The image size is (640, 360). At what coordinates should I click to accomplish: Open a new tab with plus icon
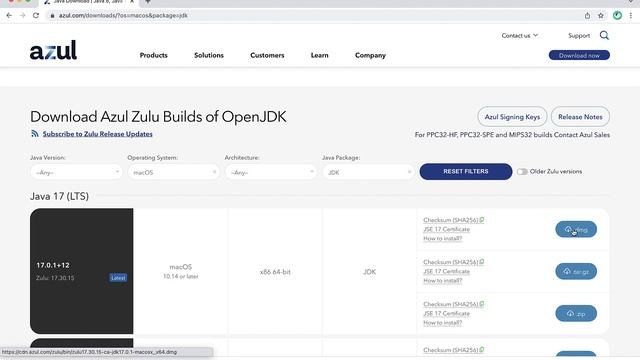click(148, 2)
